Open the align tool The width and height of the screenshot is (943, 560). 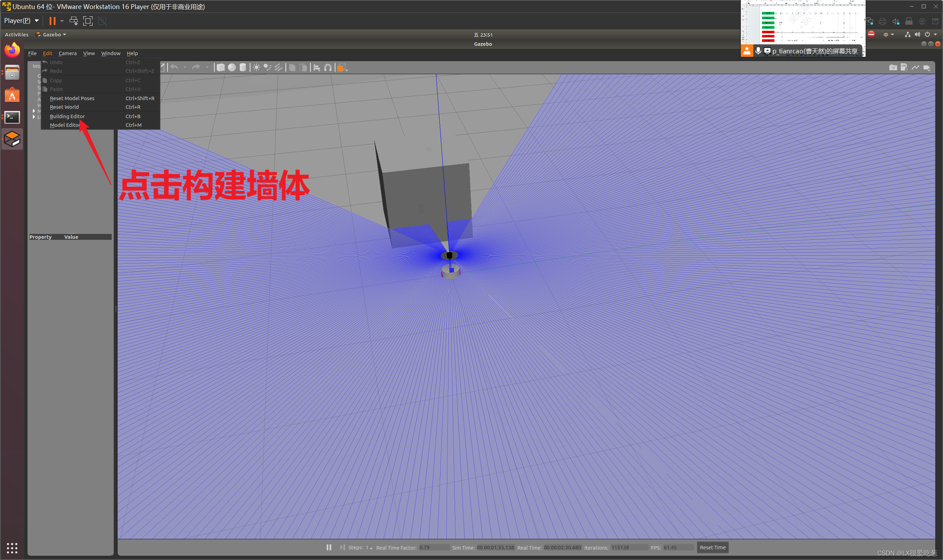click(317, 68)
